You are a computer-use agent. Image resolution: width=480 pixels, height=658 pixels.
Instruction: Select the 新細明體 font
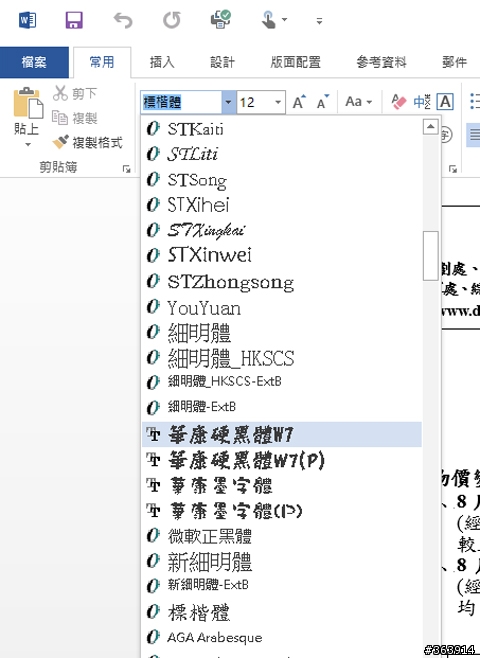pos(282,561)
